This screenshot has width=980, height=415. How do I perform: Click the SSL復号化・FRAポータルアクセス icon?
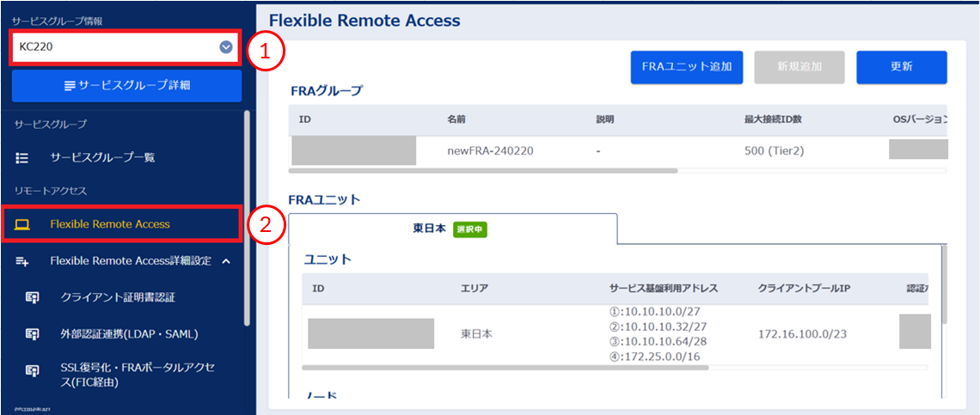click(33, 370)
